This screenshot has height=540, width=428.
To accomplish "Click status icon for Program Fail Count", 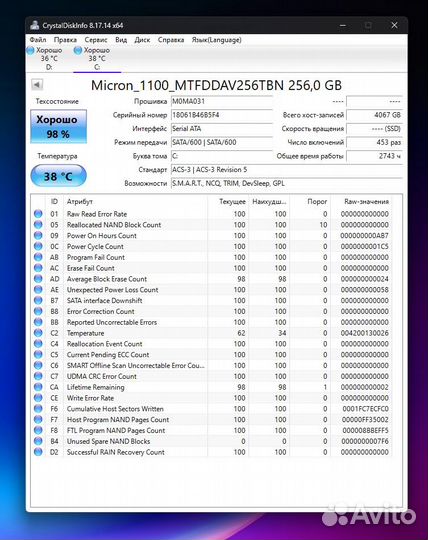I will (38, 257).
